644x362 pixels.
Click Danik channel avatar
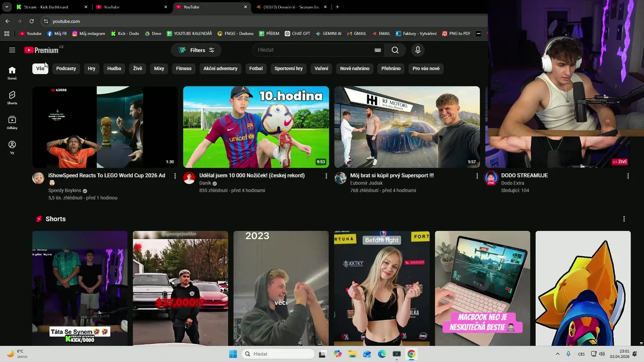point(189,178)
